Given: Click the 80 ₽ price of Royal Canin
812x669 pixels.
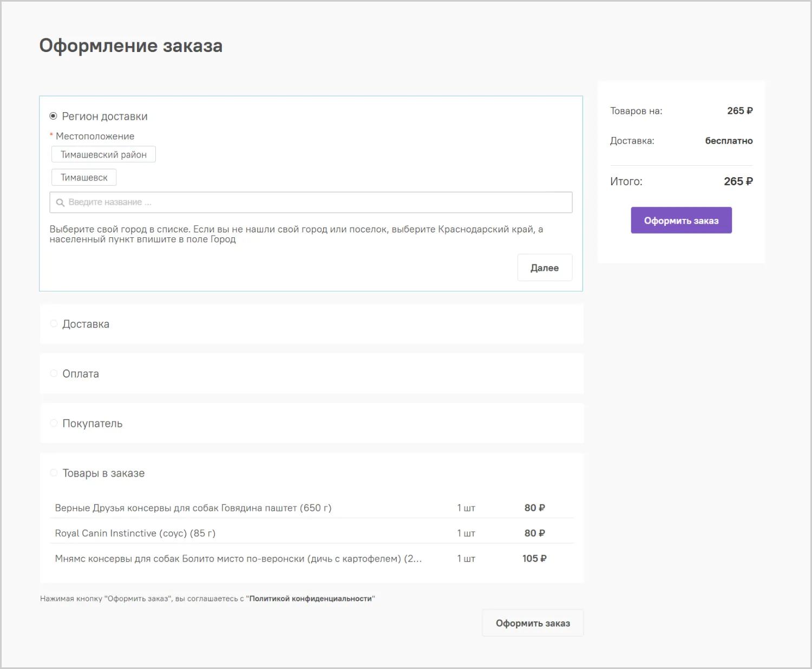Looking at the screenshot, I should tap(534, 533).
